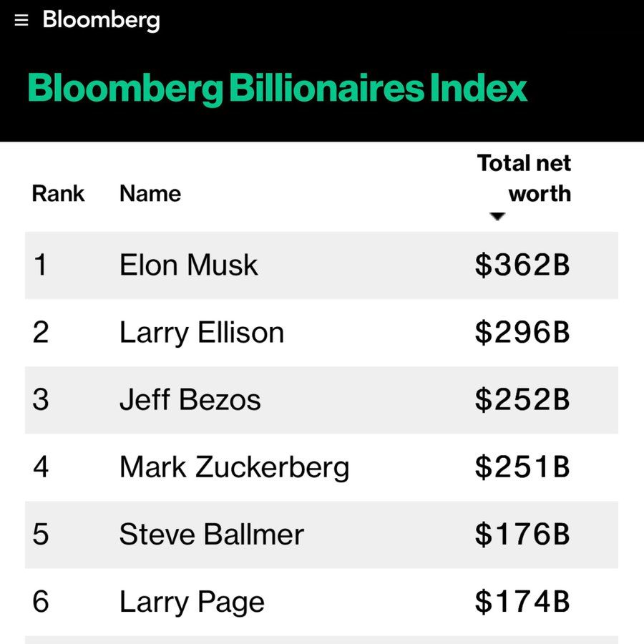Open the Mark Zuckerberg profile link
This screenshot has height=644, width=644.
234,467
